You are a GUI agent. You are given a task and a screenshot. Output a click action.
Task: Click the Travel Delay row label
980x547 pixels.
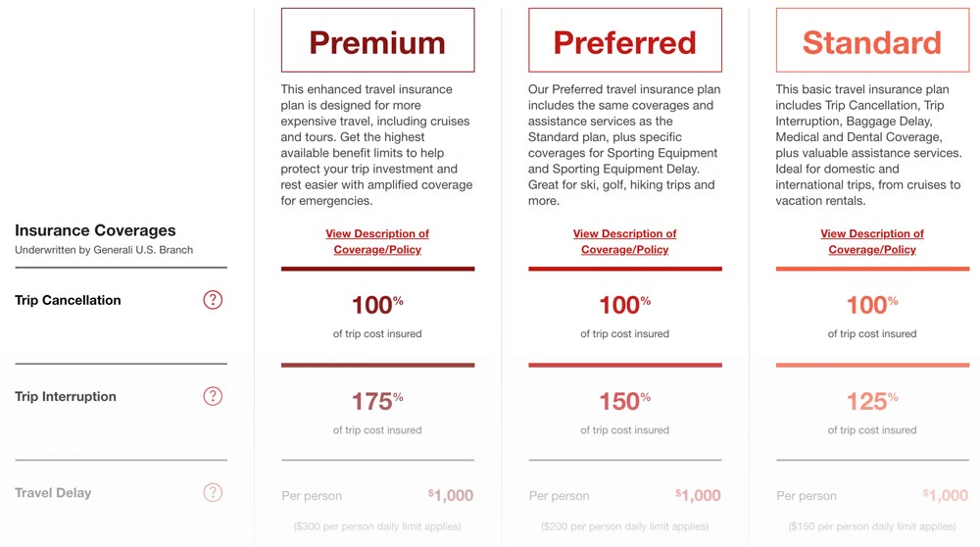53,493
